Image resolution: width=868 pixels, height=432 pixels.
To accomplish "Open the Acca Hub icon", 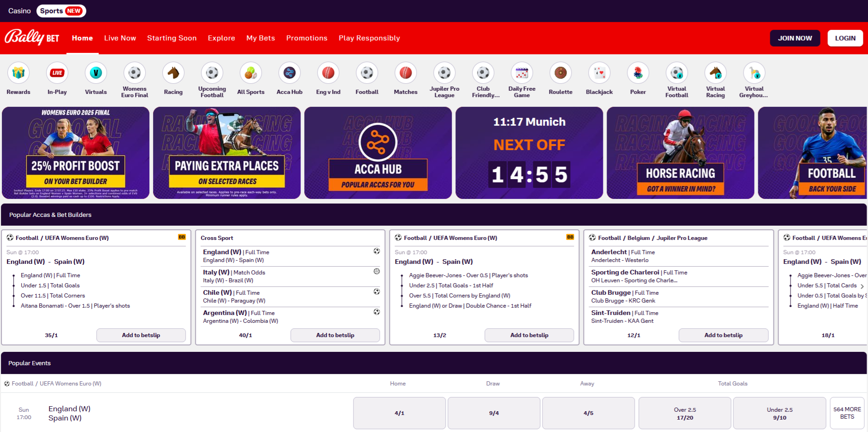I will pos(289,73).
